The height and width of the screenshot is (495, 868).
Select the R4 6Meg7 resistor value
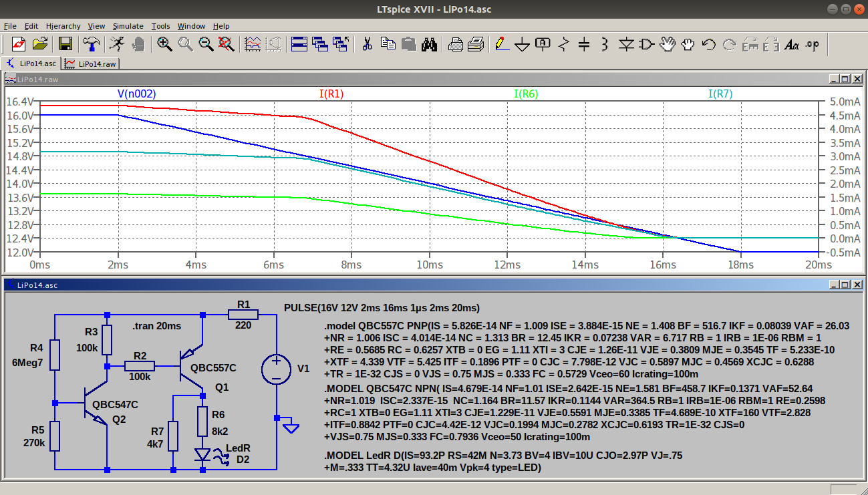[x=28, y=362]
